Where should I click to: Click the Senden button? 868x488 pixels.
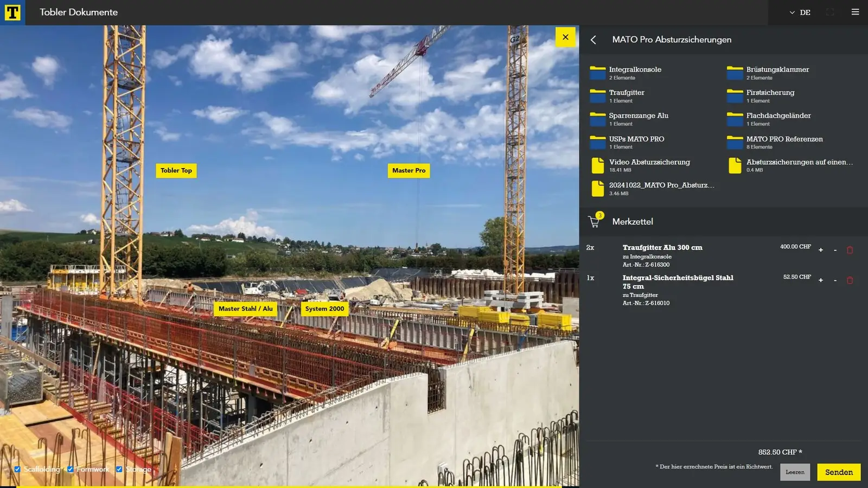pyautogui.click(x=839, y=472)
